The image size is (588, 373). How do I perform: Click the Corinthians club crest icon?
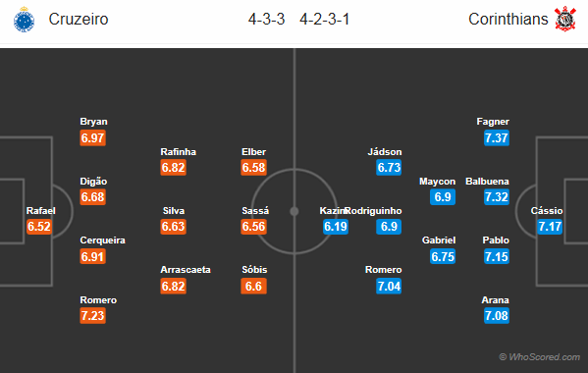(x=565, y=19)
